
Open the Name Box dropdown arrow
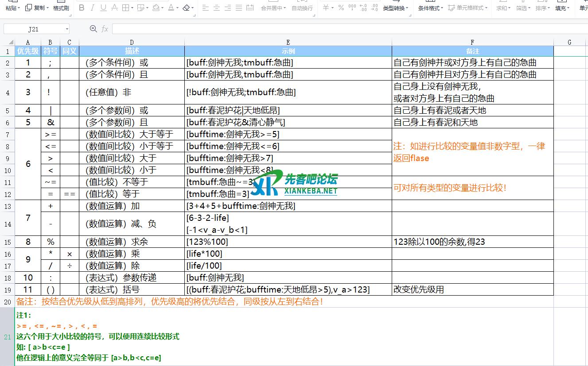coord(67,29)
